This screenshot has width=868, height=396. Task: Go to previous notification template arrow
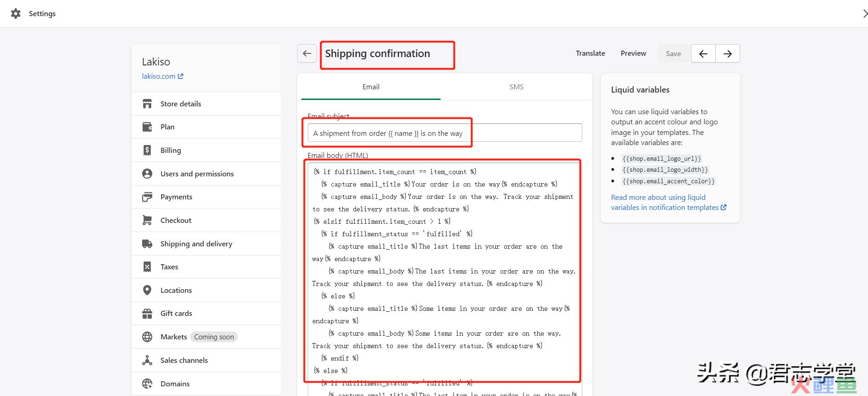pos(703,53)
